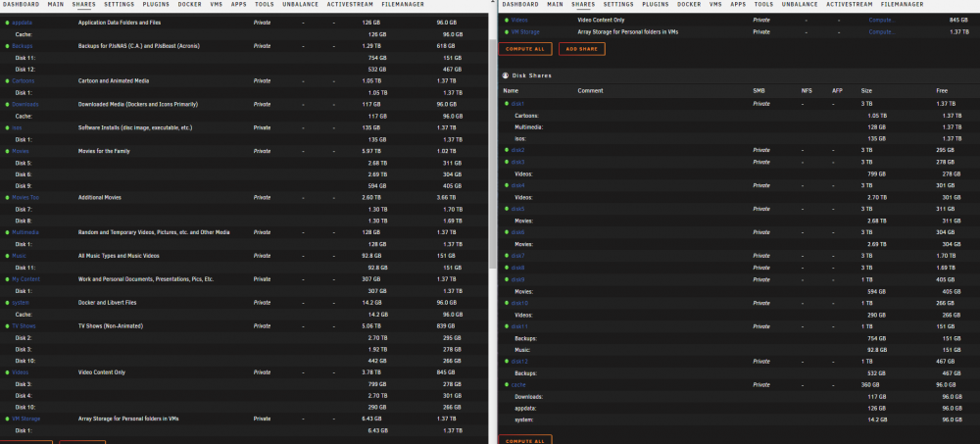Screen dimensions: 980x444
Task: Click green status dot beside Multimedia share
Action: [x=7, y=232]
